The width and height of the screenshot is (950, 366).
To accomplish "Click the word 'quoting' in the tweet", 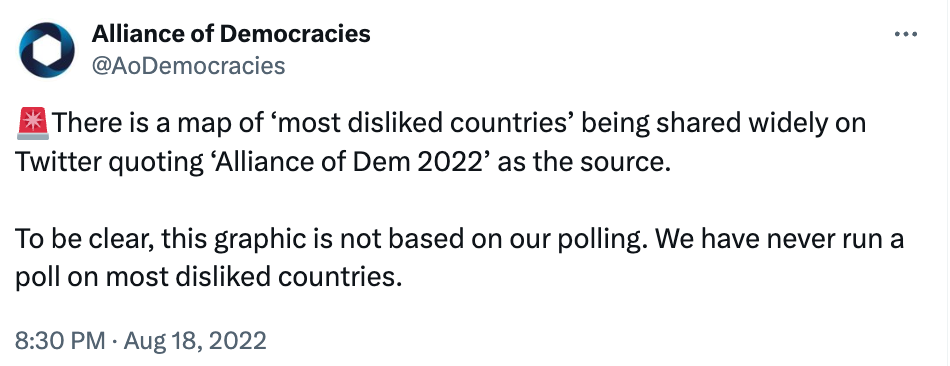I will pos(149,162).
